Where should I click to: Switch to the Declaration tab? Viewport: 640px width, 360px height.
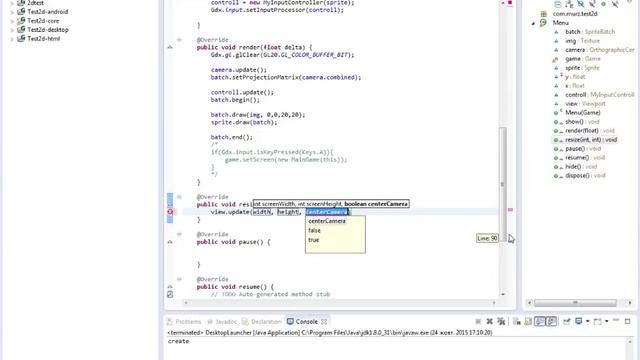(262, 322)
